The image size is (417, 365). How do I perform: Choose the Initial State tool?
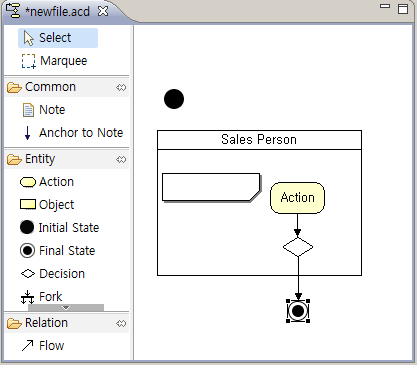pos(60,228)
